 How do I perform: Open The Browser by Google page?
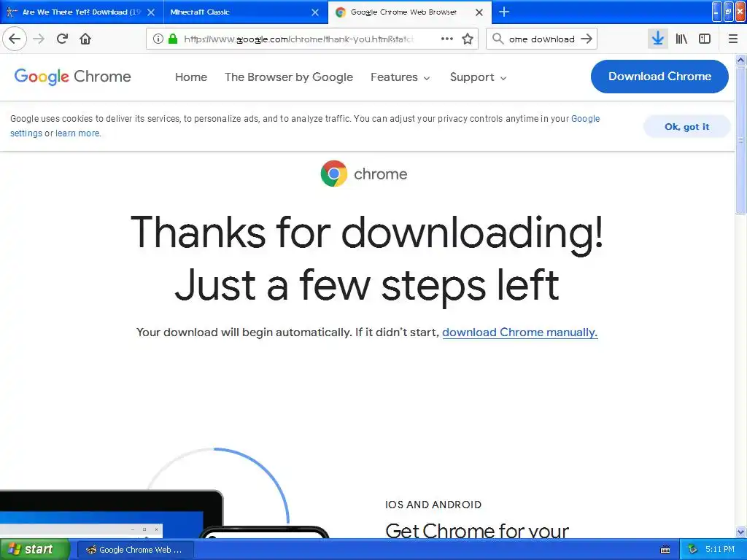click(289, 77)
